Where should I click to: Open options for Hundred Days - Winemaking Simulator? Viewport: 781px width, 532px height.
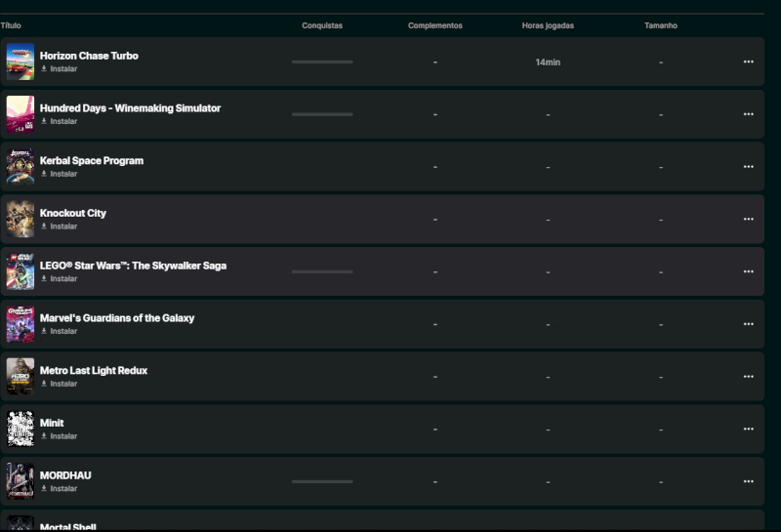(x=748, y=114)
